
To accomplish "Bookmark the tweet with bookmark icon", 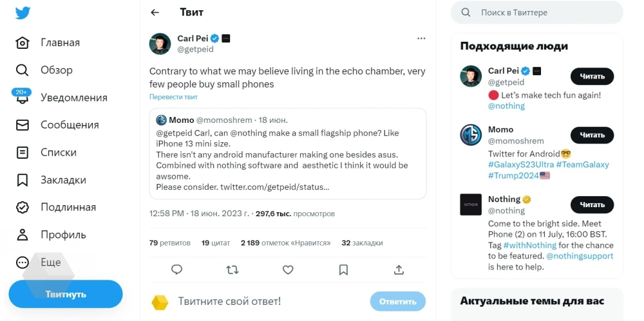I will [343, 270].
